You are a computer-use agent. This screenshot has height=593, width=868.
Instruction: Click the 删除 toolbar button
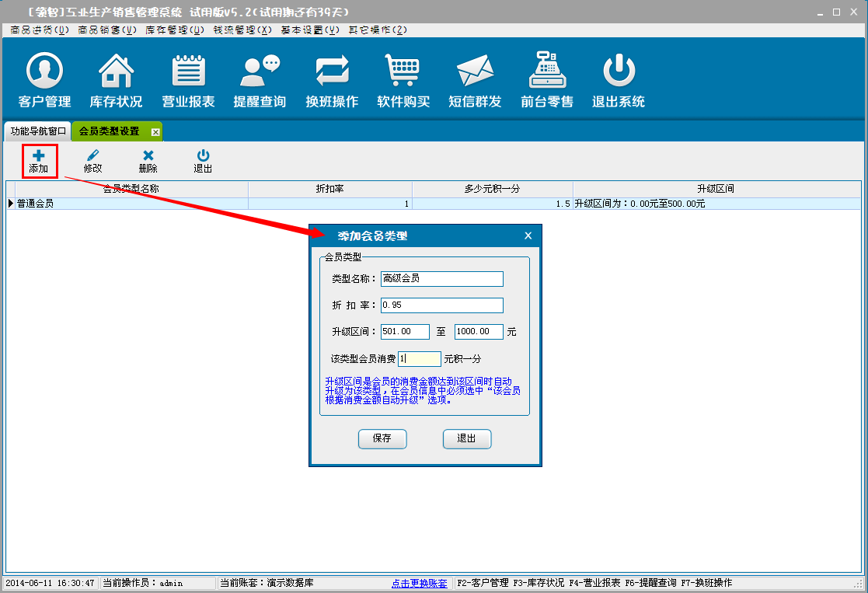click(148, 162)
